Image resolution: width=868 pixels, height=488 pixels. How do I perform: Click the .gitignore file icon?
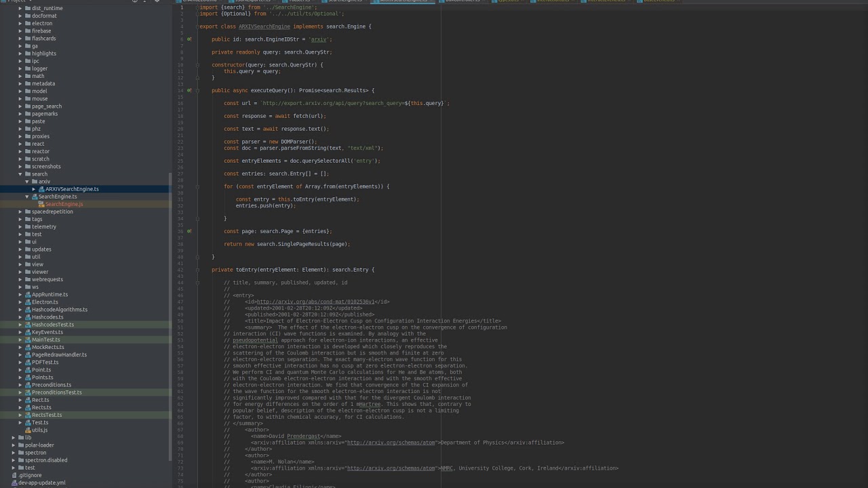coord(14,475)
